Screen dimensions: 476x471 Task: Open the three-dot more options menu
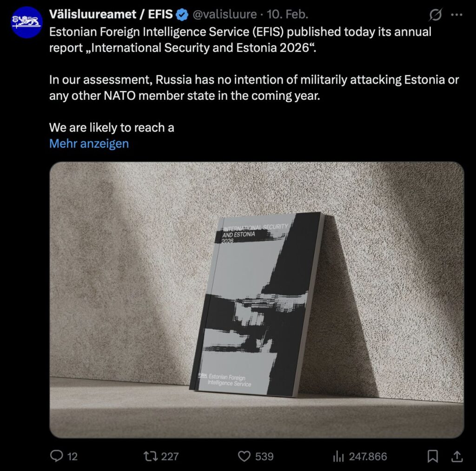click(x=456, y=14)
